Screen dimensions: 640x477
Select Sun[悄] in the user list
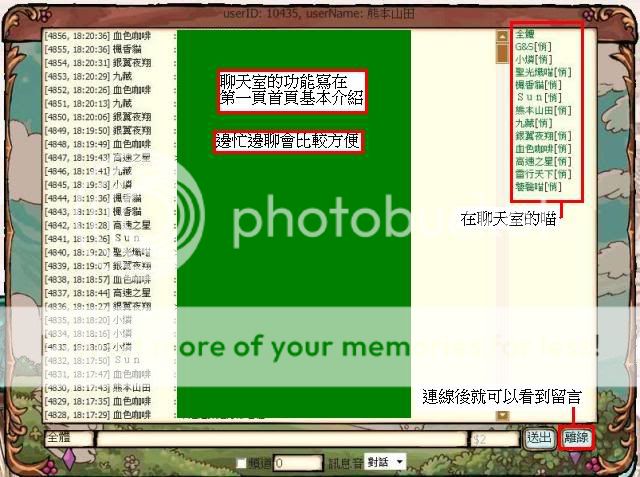coord(539,98)
